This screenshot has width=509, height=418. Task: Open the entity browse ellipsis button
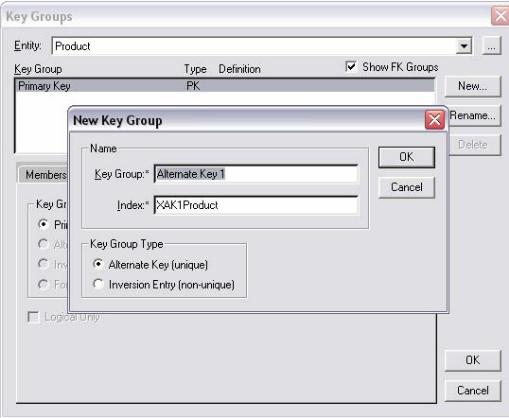(491, 46)
